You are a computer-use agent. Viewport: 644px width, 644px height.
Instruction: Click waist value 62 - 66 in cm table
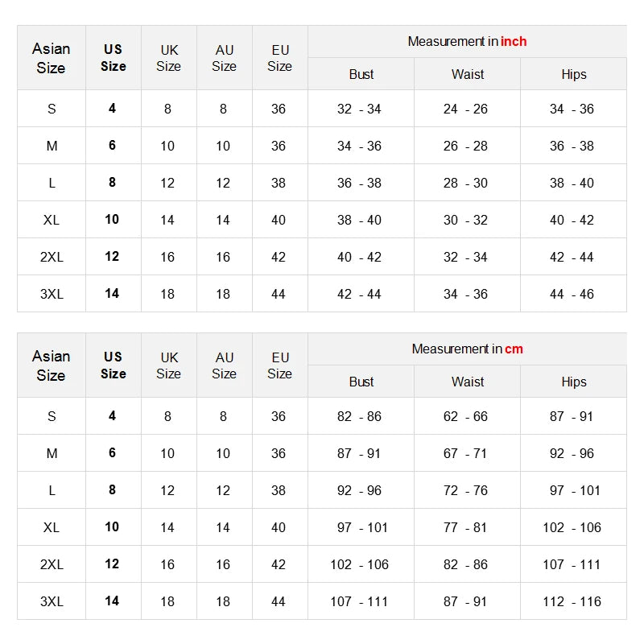(x=465, y=416)
